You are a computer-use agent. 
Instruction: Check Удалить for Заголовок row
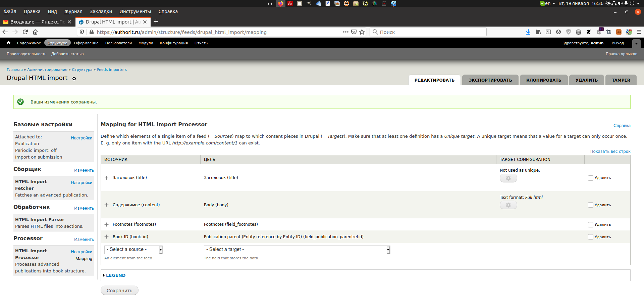pos(591,178)
